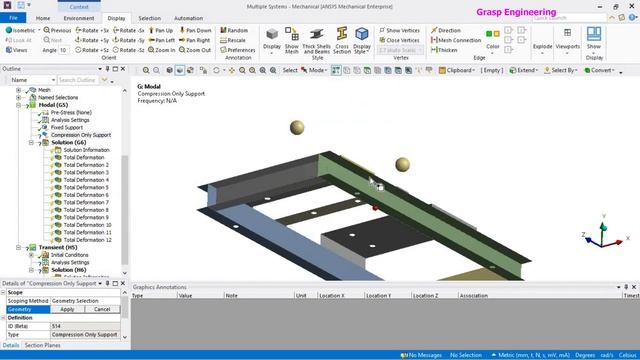The height and width of the screenshot is (360, 640).
Task: Open selection Mode dropdown
Action: 314,70
